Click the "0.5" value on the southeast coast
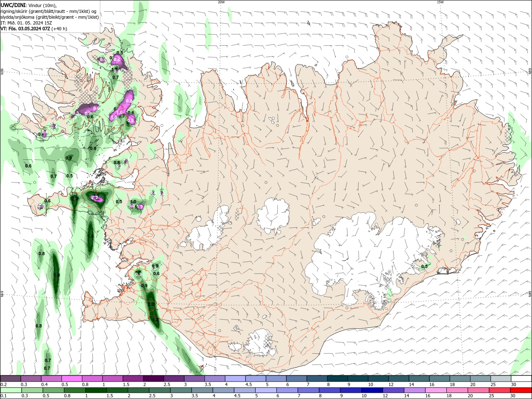This screenshot has width=532, height=399. tap(424, 266)
